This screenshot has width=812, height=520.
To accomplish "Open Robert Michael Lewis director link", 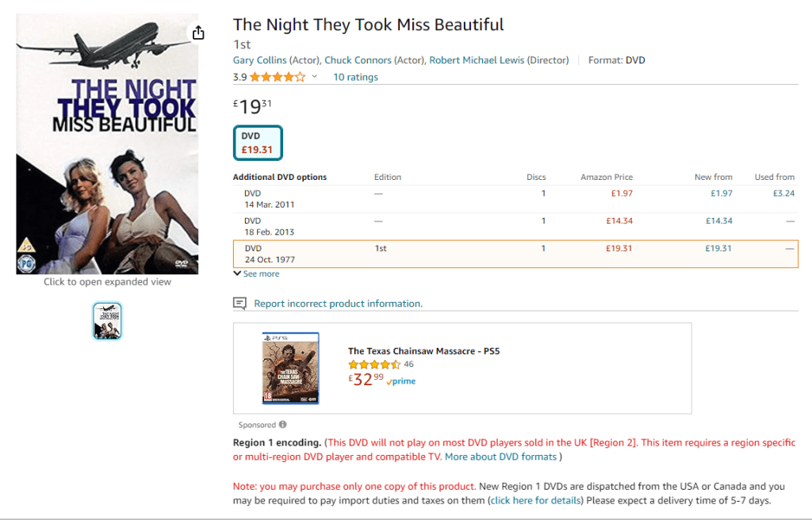I will point(476,60).
